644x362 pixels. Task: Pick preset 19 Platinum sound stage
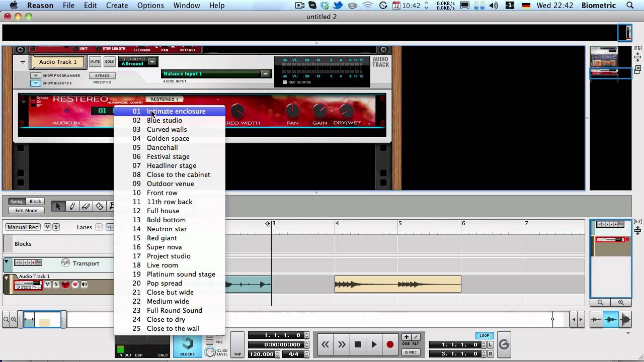170,274
